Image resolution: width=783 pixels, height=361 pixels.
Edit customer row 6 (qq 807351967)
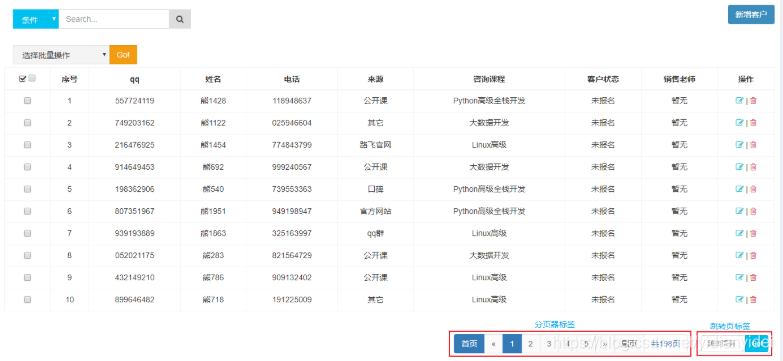coord(739,211)
